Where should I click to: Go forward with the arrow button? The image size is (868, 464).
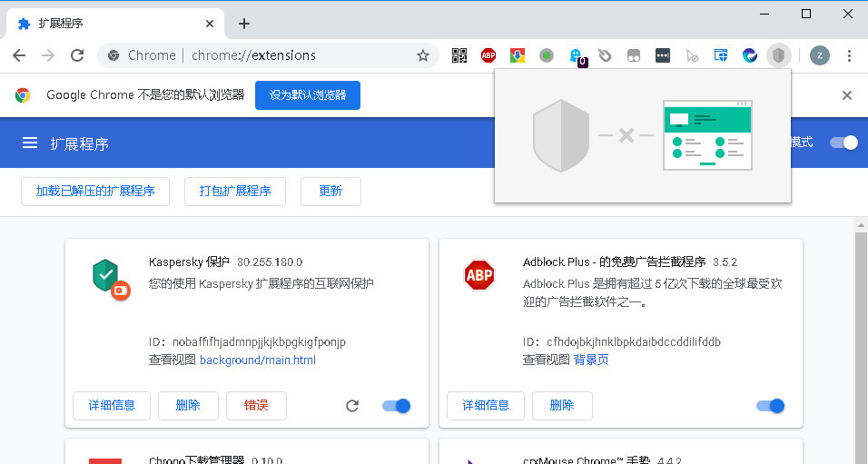coord(48,55)
